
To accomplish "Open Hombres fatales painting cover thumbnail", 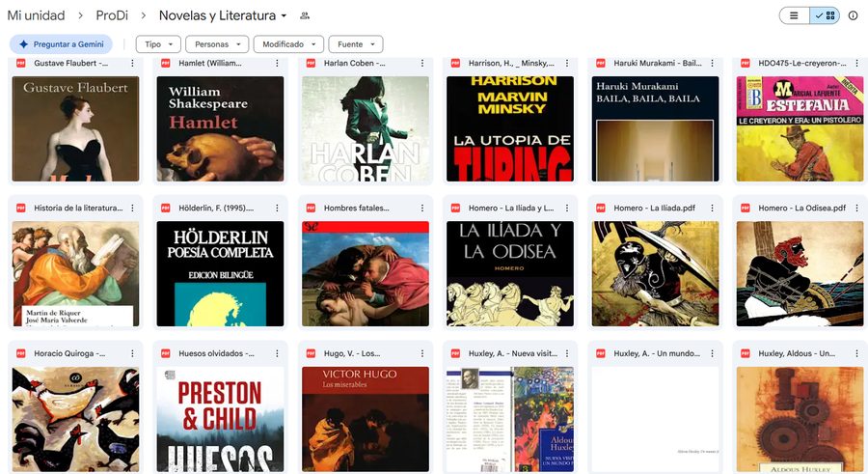I will pos(366,274).
